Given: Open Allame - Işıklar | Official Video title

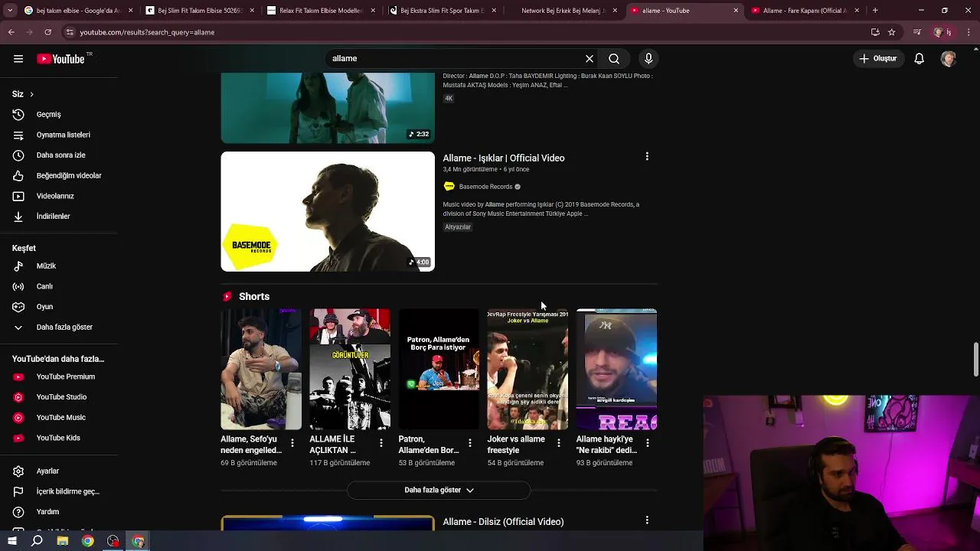Looking at the screenshot, I should [504, 158].
